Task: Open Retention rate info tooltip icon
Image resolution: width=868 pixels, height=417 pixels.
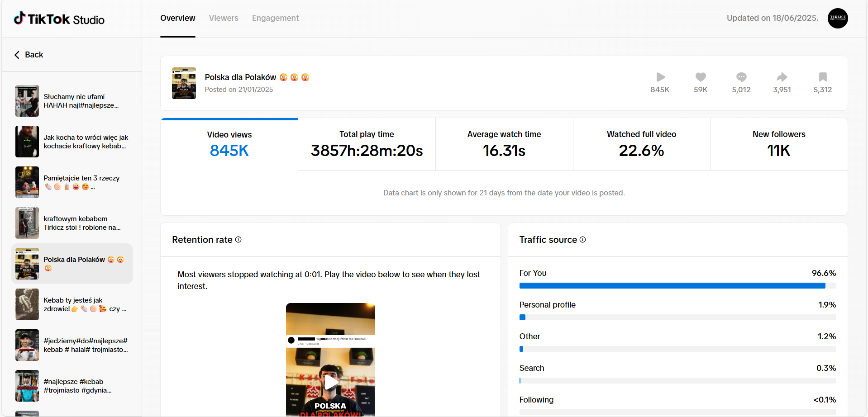Action: pyautogui.click(x=238, y=240)
